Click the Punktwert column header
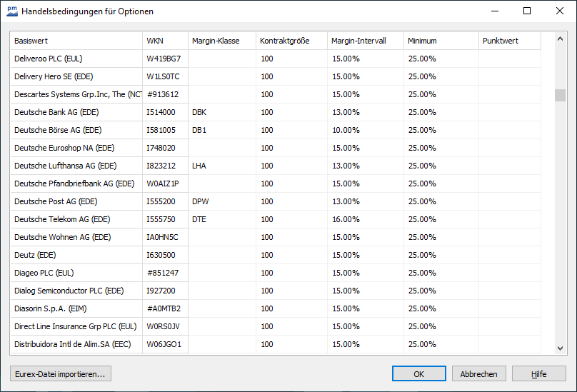 coord(509,41)
